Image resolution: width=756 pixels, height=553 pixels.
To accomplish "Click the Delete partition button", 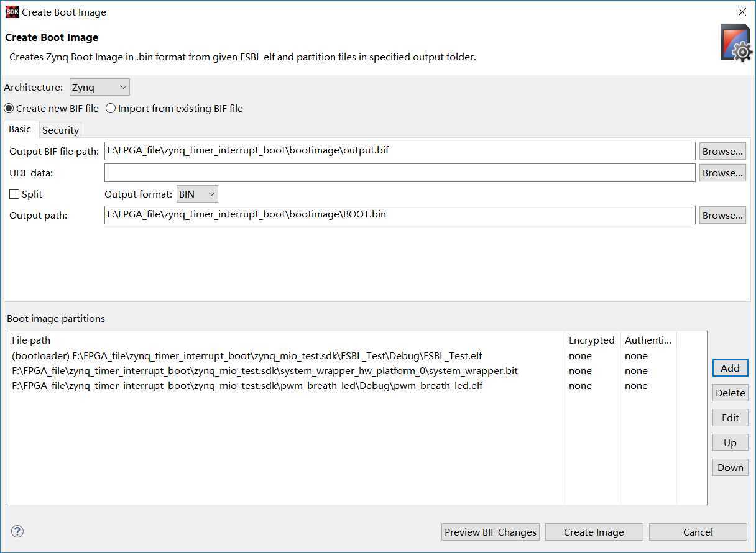I will [730, 393].
